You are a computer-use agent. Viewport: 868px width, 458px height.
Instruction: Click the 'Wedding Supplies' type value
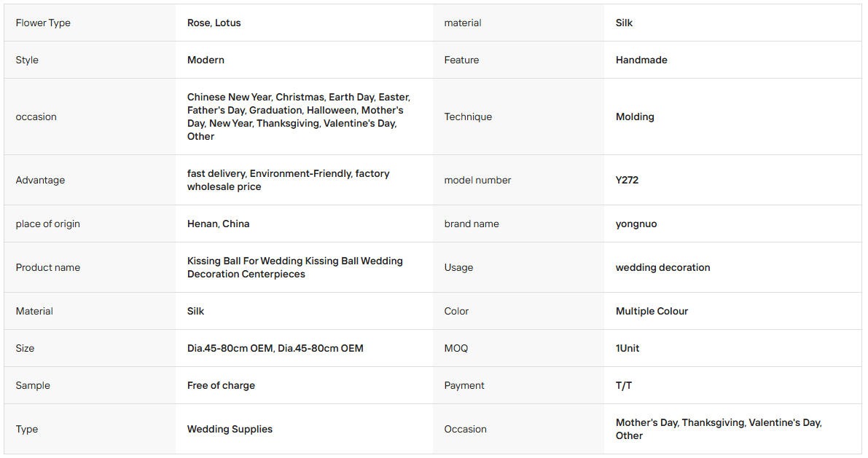coord(230,429)
